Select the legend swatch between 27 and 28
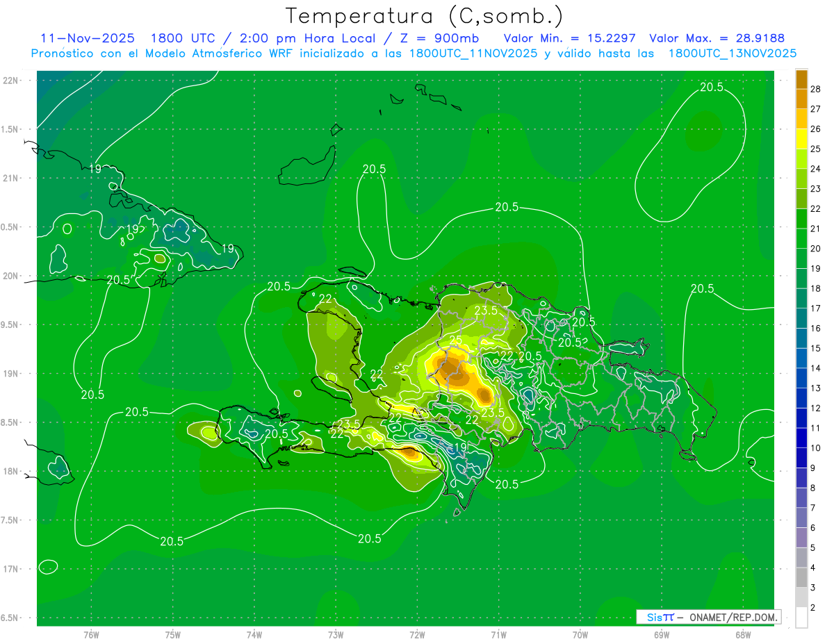 801,99
